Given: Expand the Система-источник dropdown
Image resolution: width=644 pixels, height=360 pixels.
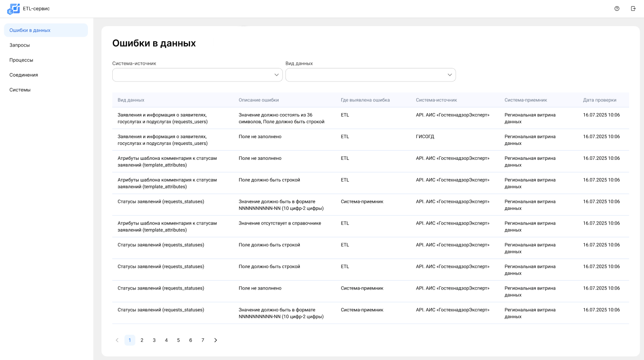Looking at the screenshot, I should (x=197, y=75).
